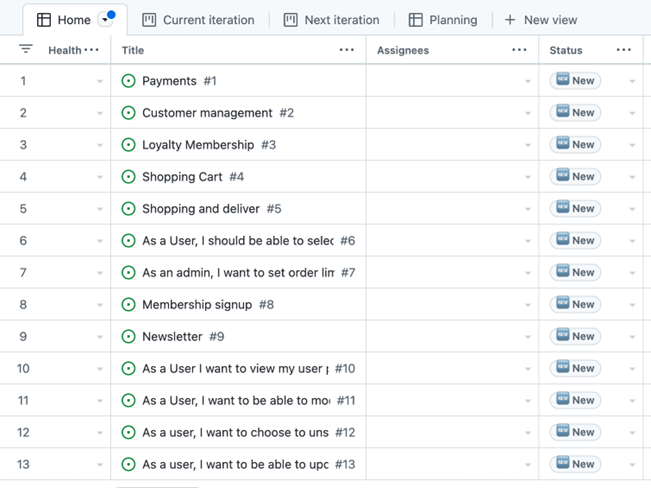Viewport: 651px width, 488px height.
Task: Click the New status badge for issue #7
Action: point(575,272)
